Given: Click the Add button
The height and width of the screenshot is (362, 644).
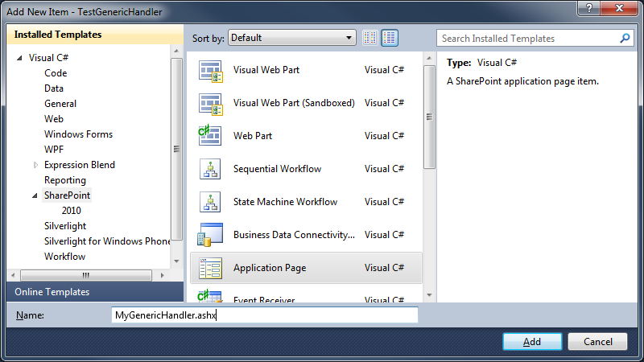Looking at the screenshot, I should pyautogui.click(x=532, y=341).
